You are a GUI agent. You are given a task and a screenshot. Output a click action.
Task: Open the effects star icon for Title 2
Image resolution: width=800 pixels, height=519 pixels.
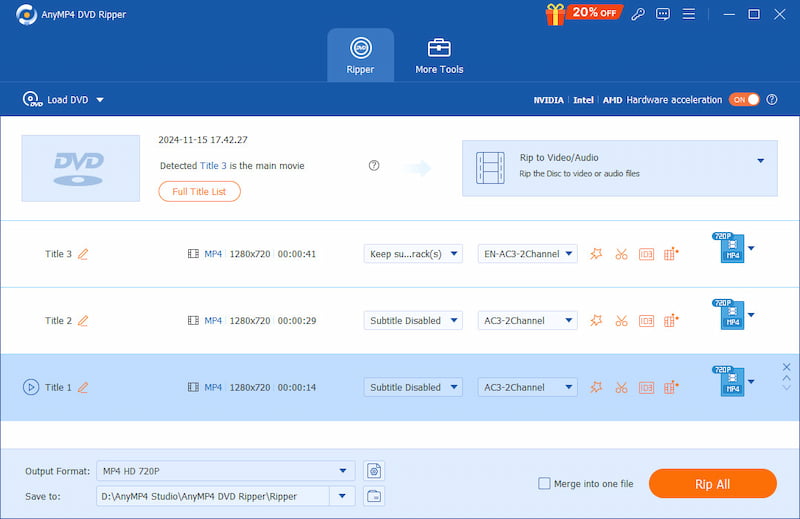coord(596,321)
